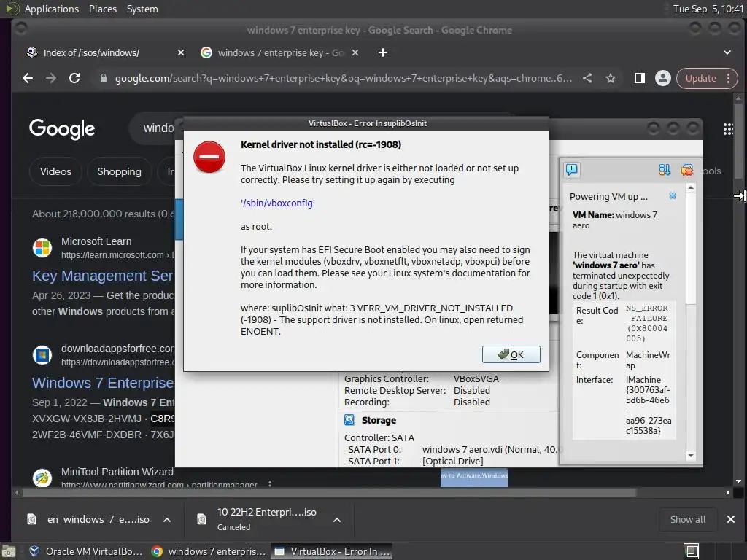Click the '/sbin/vboxconfig' command text
The width and height of the screenshot is (747, 560).
278,203
